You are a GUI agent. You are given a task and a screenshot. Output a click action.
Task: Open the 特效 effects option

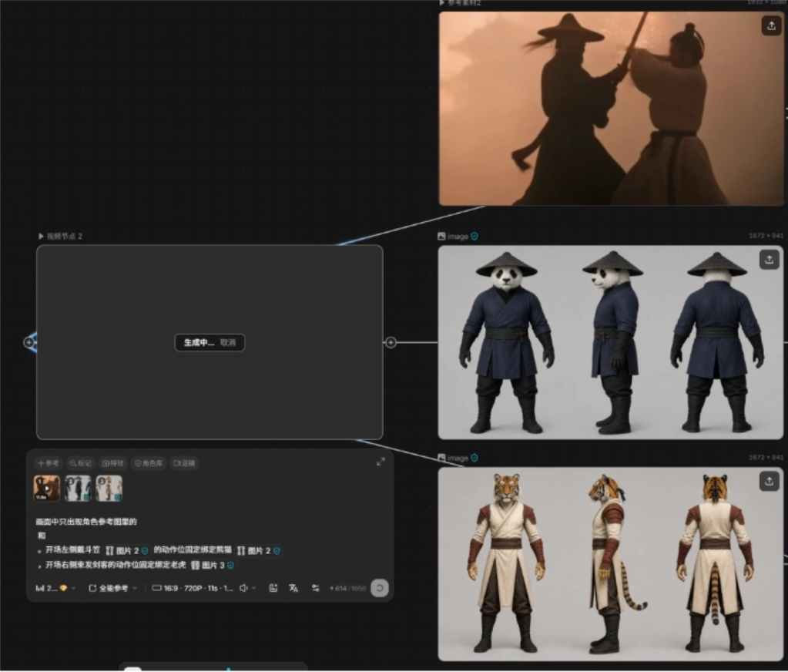pos(113,463)
